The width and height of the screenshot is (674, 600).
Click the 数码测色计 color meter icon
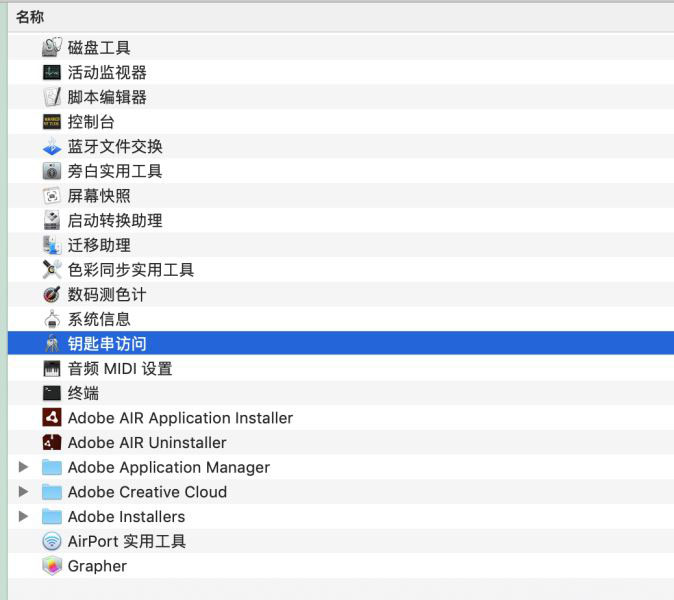pos(52,294)
